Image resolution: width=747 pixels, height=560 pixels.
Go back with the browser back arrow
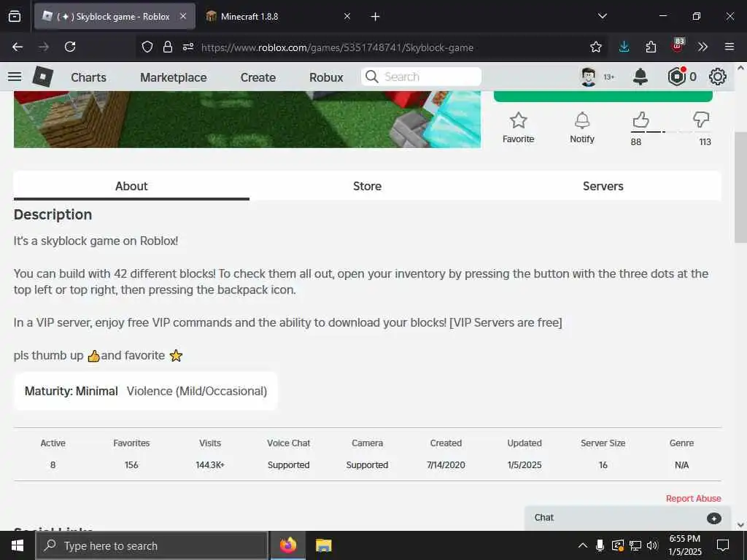pos(18,47)
